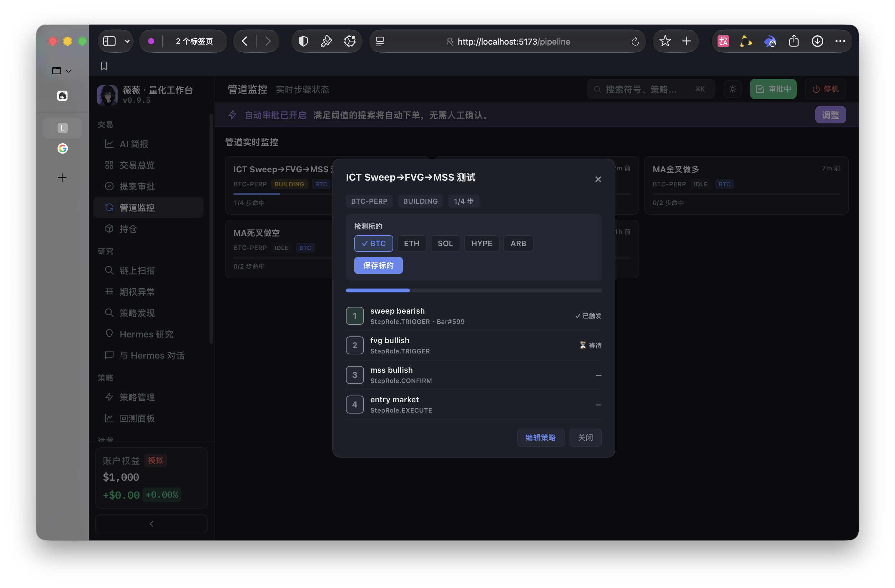Select 管道监控 nav item
The height and width of the screenshot is (588, 895).
[148, 208]
